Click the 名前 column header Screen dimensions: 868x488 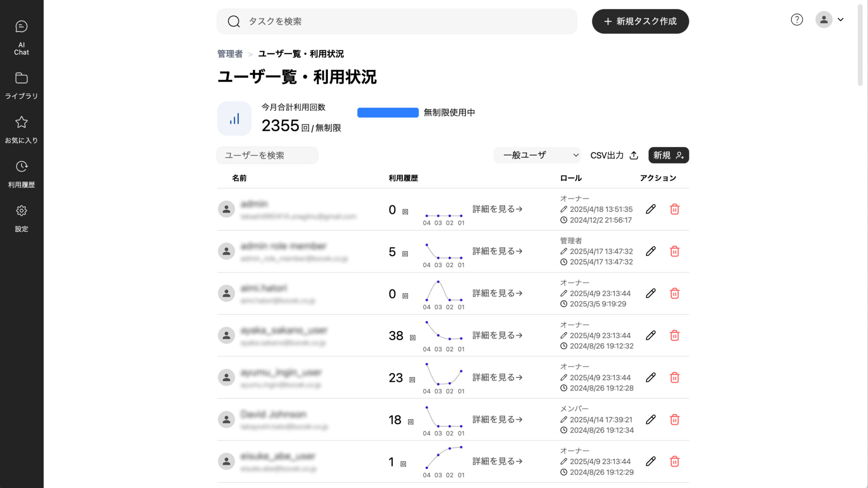click(x=239, y=178)
